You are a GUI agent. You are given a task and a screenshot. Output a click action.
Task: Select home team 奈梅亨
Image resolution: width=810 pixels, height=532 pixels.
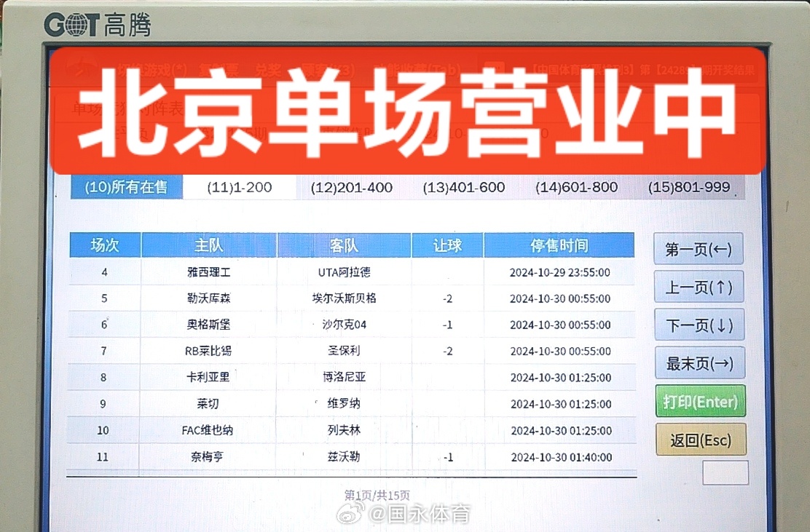(x=207, y=456)
